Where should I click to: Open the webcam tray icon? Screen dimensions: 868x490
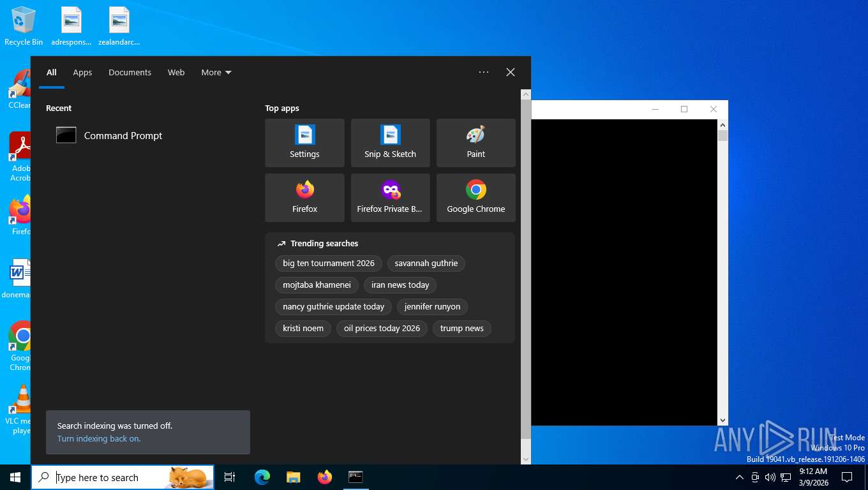[755, 477]
